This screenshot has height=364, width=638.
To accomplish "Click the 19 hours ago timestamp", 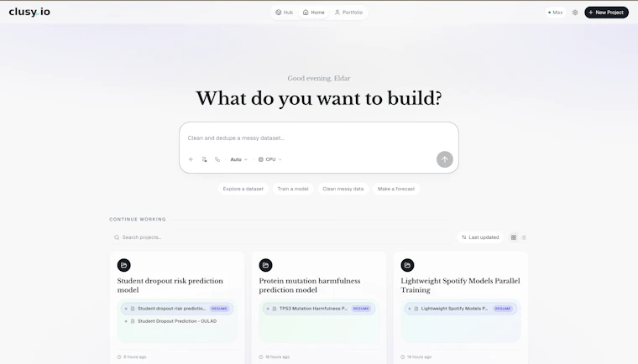I will click(x=416, y=356).
